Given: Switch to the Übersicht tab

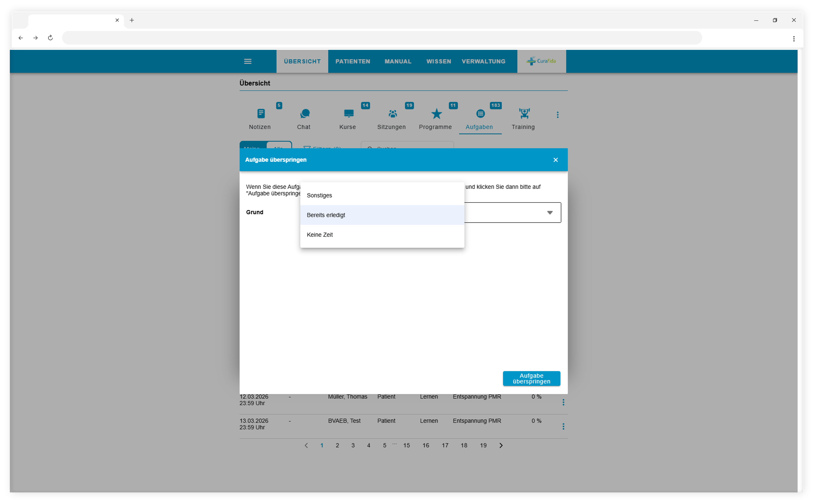Looking at the screenshot, I should (x=302, y=61).
